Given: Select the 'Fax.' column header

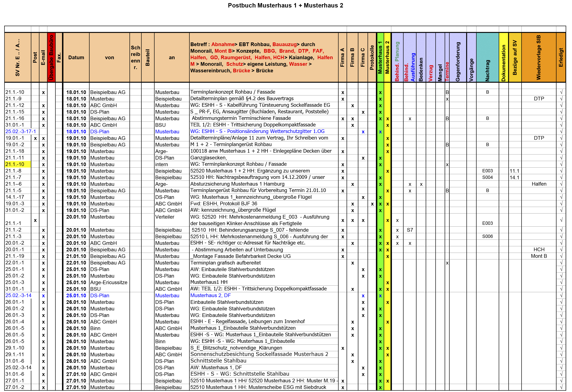Looking at the screenshot, I should tap(59, 57).
